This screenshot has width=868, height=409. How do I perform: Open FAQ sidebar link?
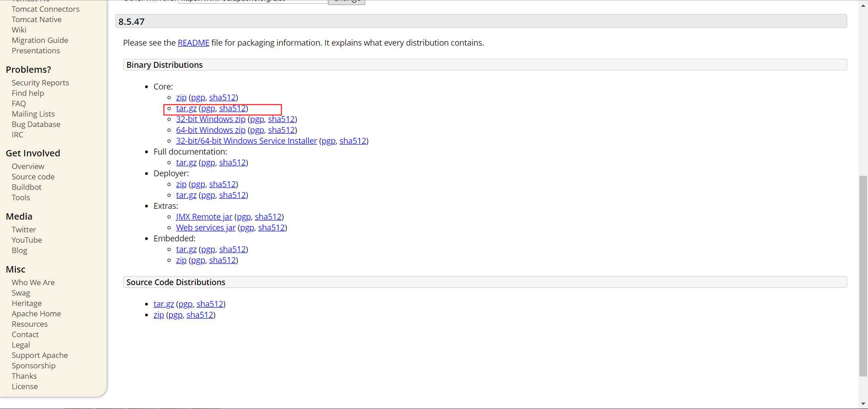(x=19, y=103)
